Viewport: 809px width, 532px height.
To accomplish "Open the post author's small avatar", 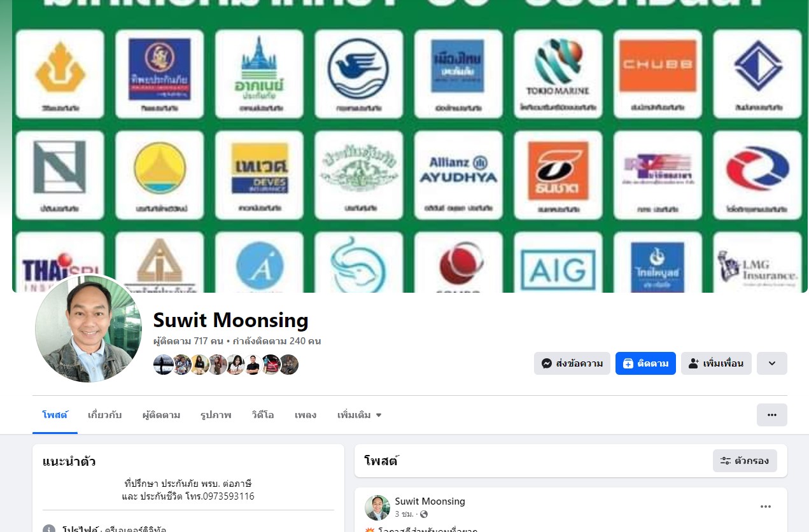I will coord(377,508).
